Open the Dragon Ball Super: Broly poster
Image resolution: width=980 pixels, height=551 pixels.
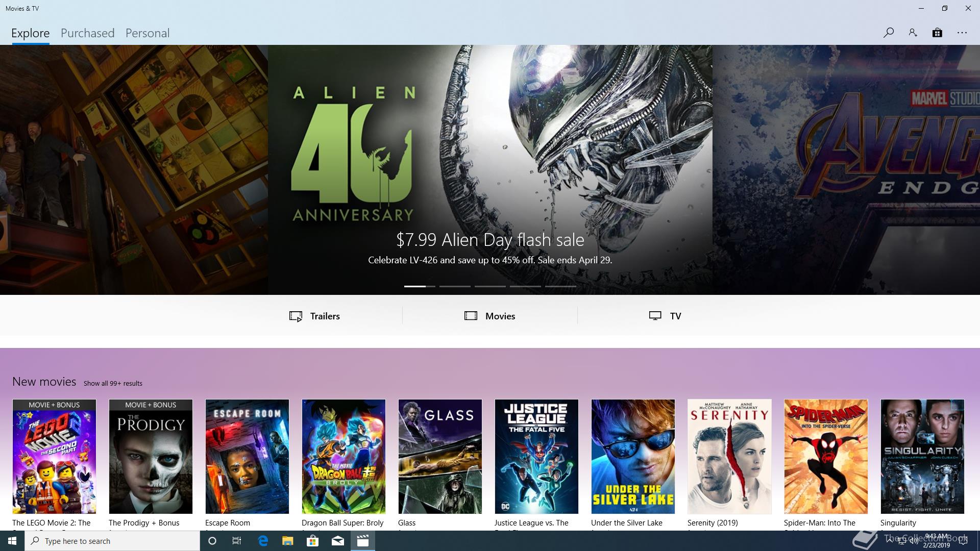point(344,457)
